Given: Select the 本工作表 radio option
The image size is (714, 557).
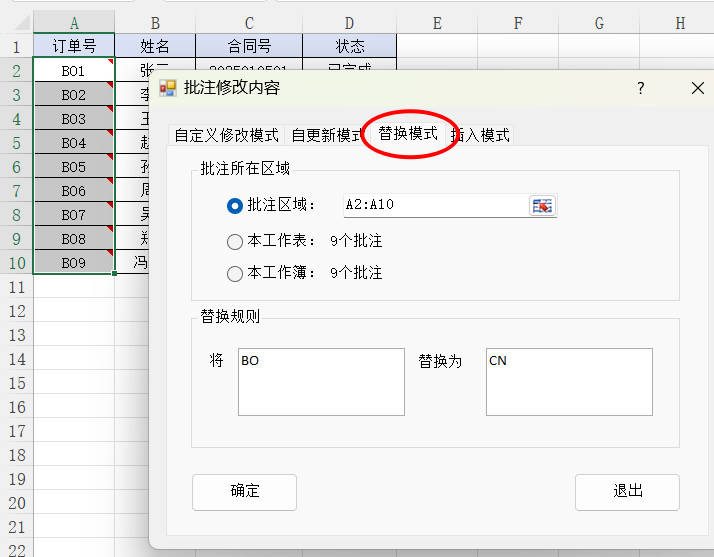Looking at the screenshot, I should (235, 241).
